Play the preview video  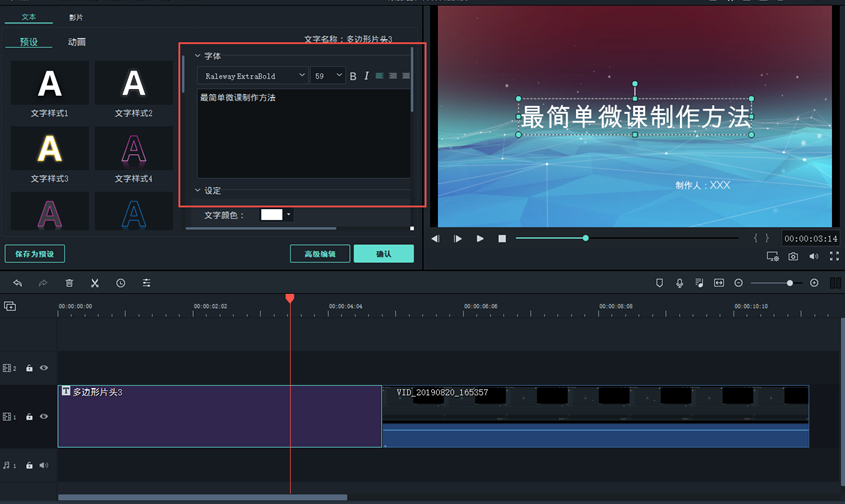tap(480, 238)
